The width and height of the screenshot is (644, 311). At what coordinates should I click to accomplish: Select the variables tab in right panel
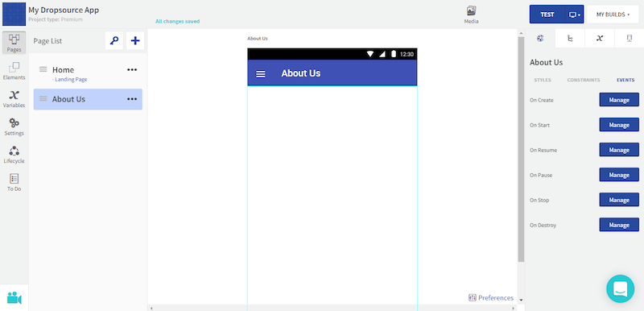tap(600, 38)
